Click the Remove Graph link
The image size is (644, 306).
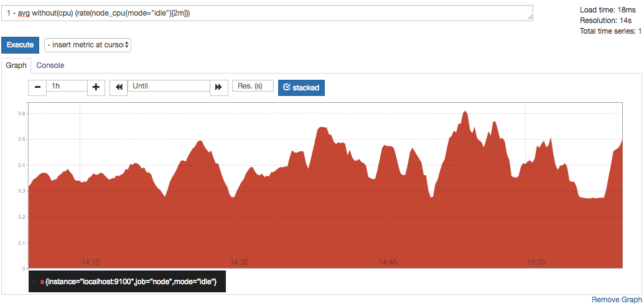[x=616, y=300]
